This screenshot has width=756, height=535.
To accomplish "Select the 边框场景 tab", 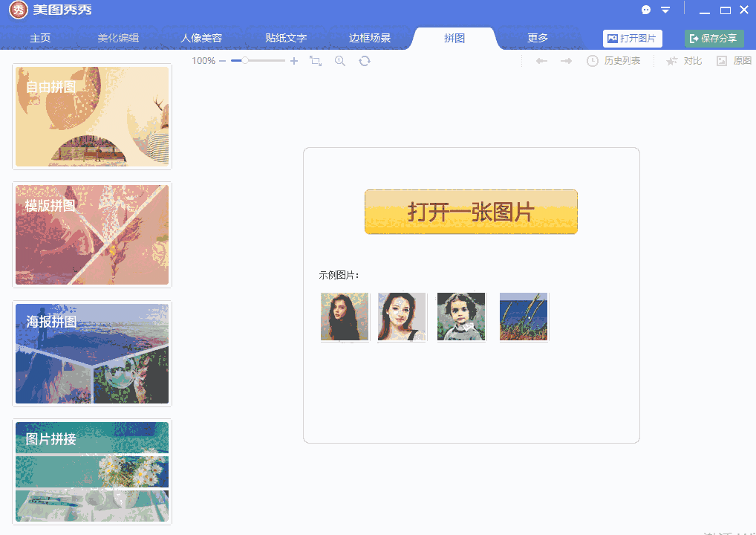I will point(370,38).
